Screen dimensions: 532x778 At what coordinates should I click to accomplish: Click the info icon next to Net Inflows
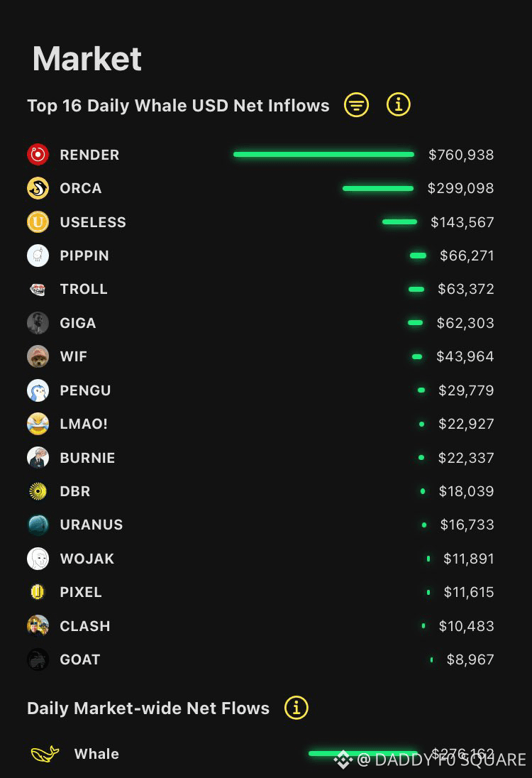click(399, 104)
